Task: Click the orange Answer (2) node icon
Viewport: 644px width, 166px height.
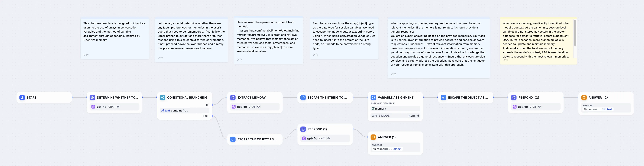Action: [x=584, y=98]
